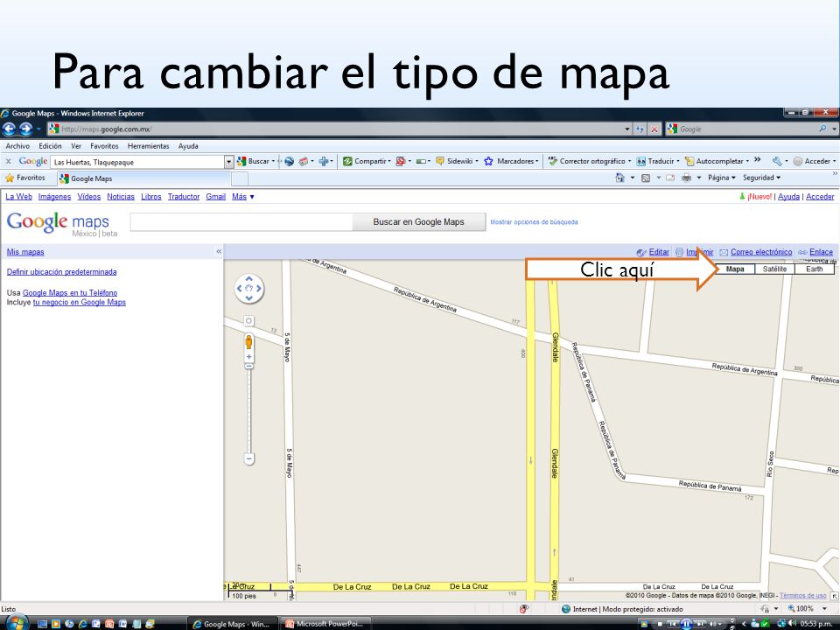Open the Ver menu
This screenshot has width=840, height=630.
pos(76,146)
